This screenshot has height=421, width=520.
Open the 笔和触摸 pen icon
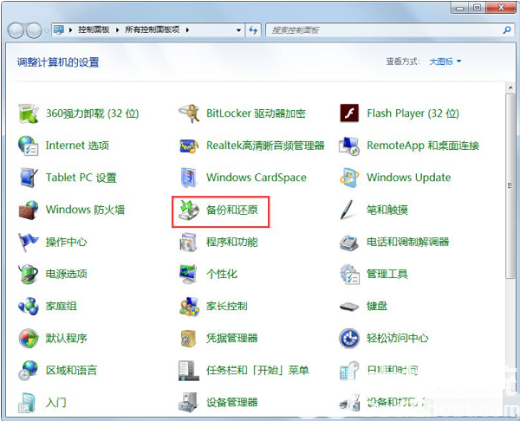pyautogui.click(x=347, y=210)
